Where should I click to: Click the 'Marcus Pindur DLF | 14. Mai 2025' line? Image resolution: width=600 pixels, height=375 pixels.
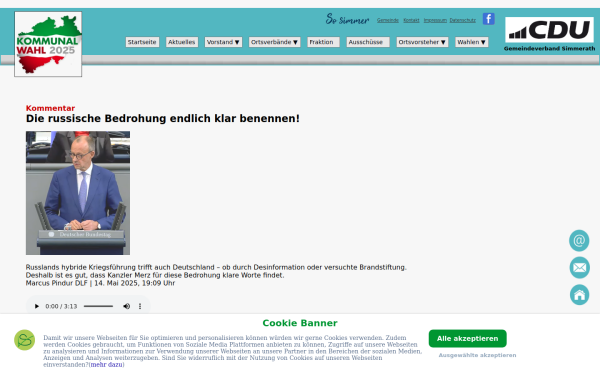coord(100,283)
